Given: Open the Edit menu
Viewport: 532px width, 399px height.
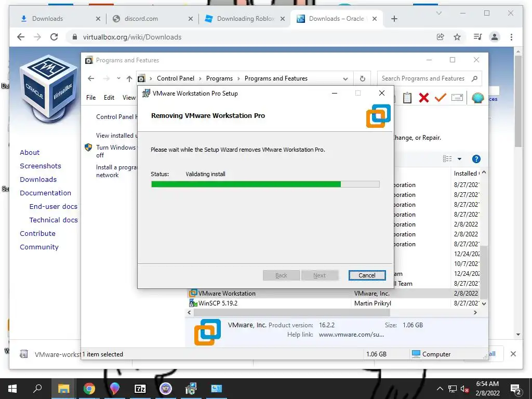Looking at the screenshot, I should (109, 98).
